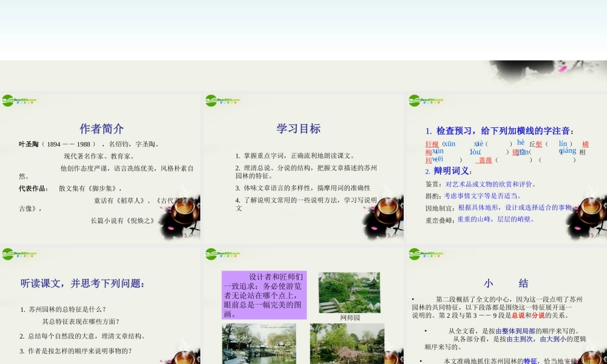607x364 pixels.
Task: Click question 总结每个自然段的大意
Action: click(83, 336)
